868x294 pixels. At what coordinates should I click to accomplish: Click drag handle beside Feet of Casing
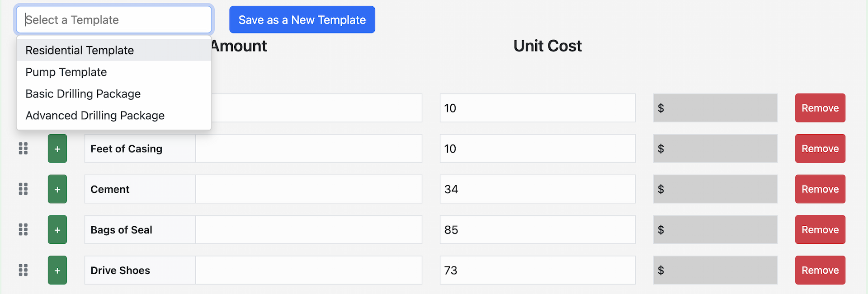coord(23,149)
